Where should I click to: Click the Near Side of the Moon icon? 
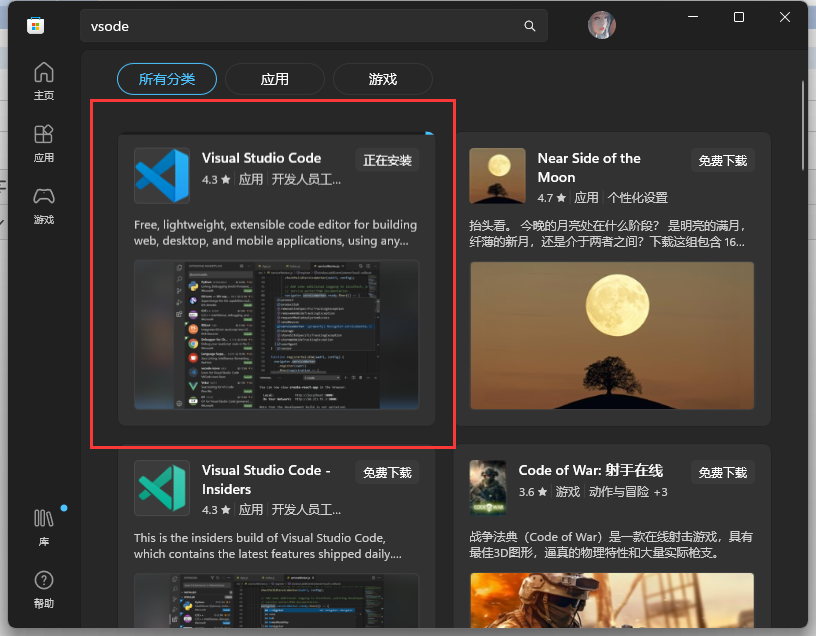pyautogui.click(x=498, y=175)
